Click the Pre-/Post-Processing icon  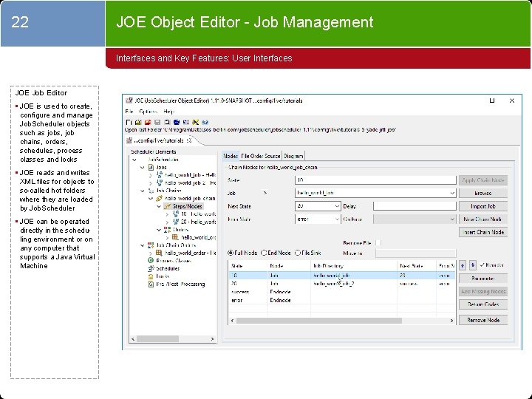point(151,284)
